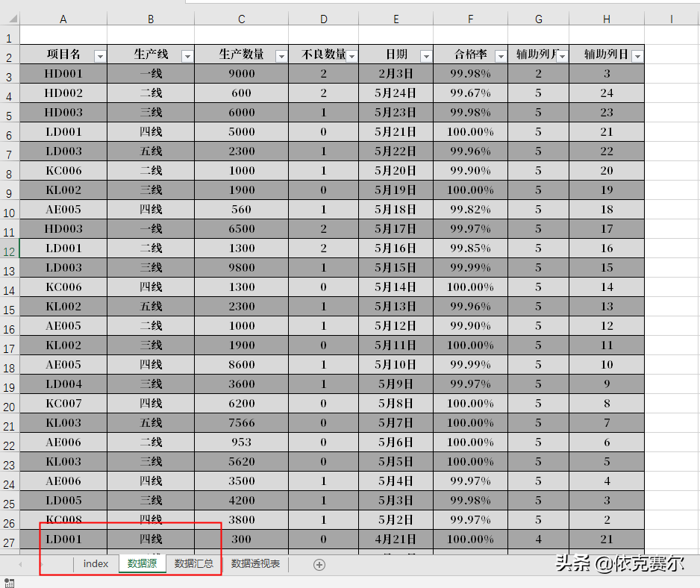
Task: Click the 5月20日 date cell
Action: pyautogui.click(x=396, y=171)
